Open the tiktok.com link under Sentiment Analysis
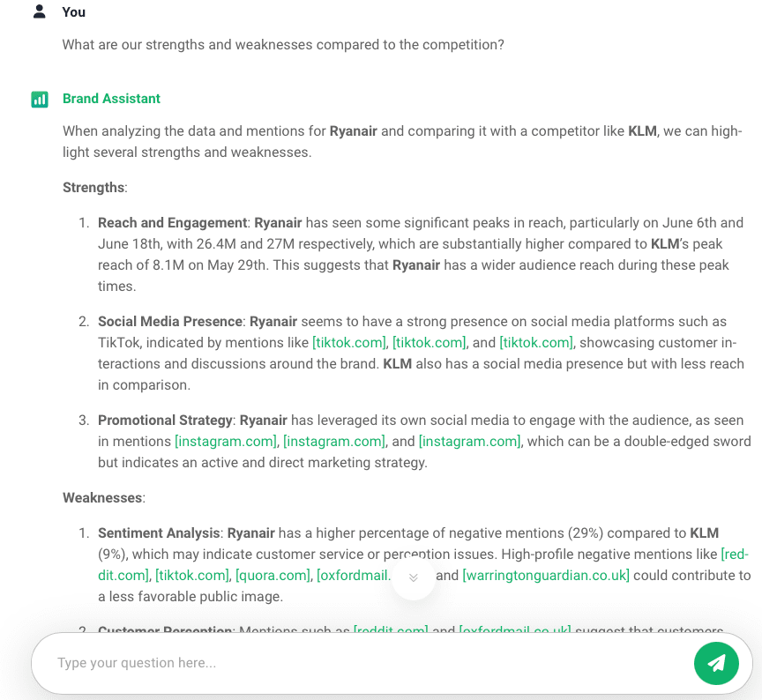 [x=192, y=575]
